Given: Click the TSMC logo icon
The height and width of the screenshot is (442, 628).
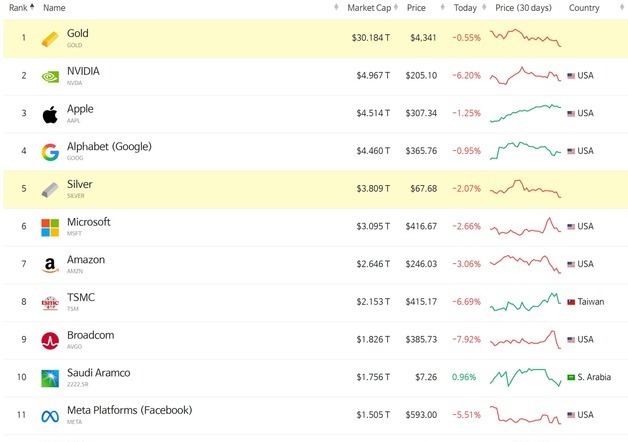Looking at the screenshot, I should [50, 303].
